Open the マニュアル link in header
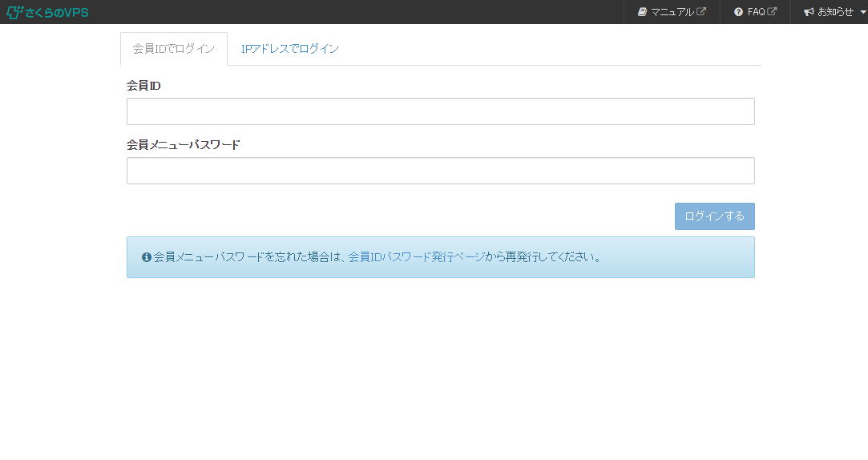 point(672,12)
